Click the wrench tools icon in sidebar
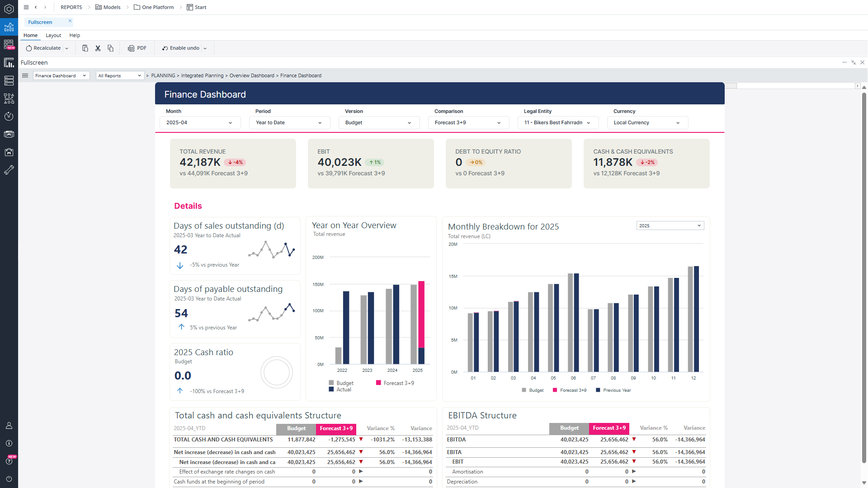This screenshot has height=488, width=868. (x=9, y=170)
